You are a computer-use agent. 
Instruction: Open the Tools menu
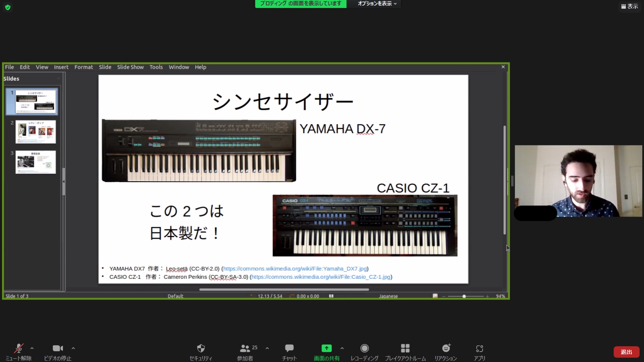(156, 67)
